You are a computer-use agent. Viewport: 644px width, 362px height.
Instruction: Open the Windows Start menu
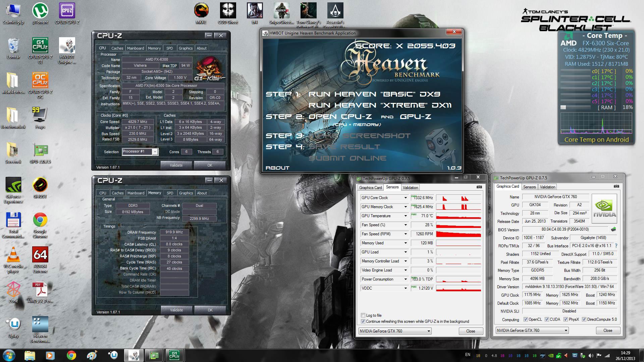(9, 355)
